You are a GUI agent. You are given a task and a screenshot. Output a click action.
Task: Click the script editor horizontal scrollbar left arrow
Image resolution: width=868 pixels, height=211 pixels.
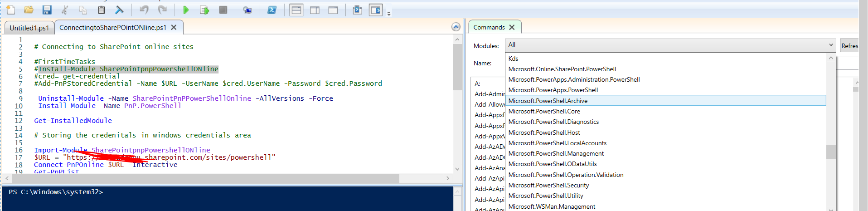tap(7, 178)
